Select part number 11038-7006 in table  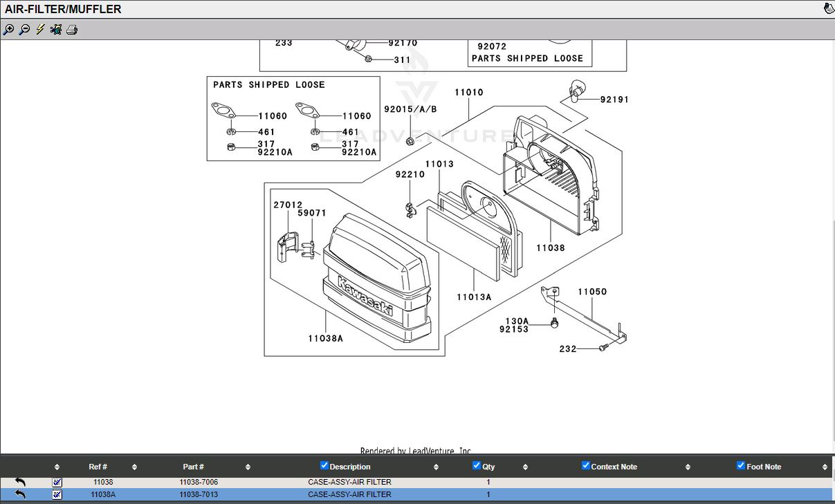[x=199, y=482]
